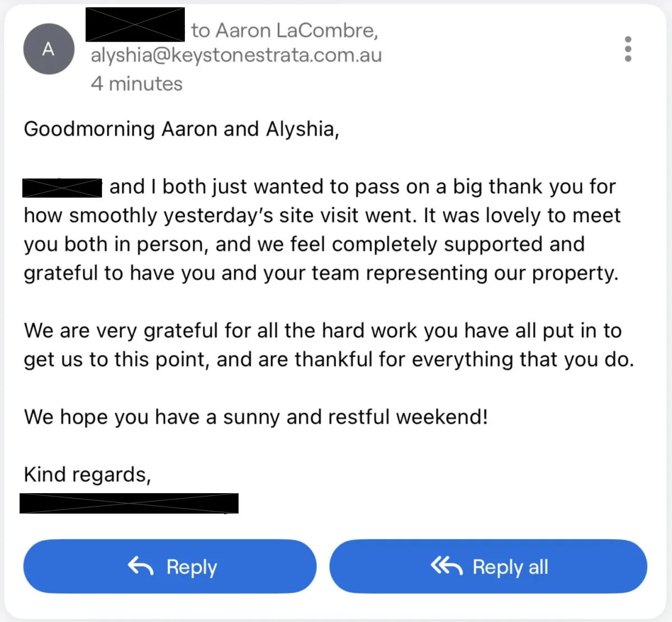Click the 'Kind regards,' sign-off
The height and width of the screenshot is (622, 672).
tap(87, 475)
